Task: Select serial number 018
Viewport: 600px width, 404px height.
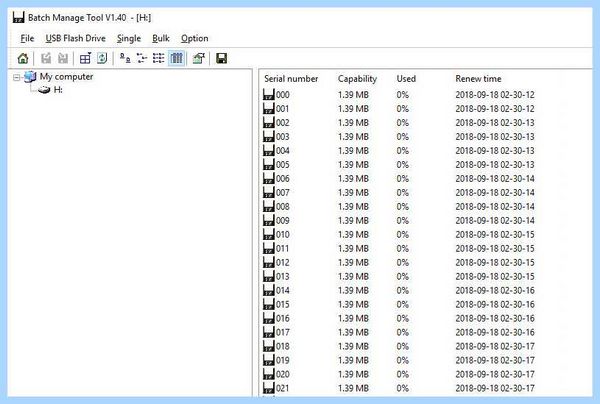Action: pyautogui.click(x=283, y=346)
